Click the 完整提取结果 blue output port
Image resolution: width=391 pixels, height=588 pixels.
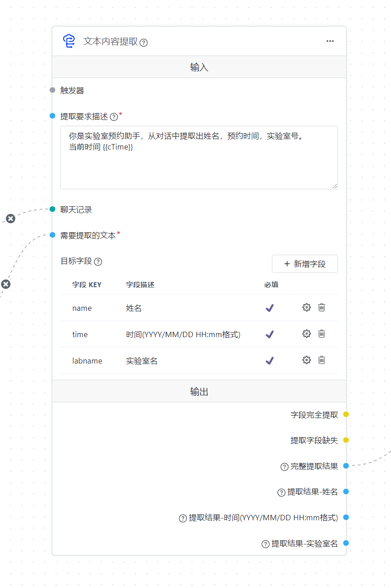[x=346, y=466]
